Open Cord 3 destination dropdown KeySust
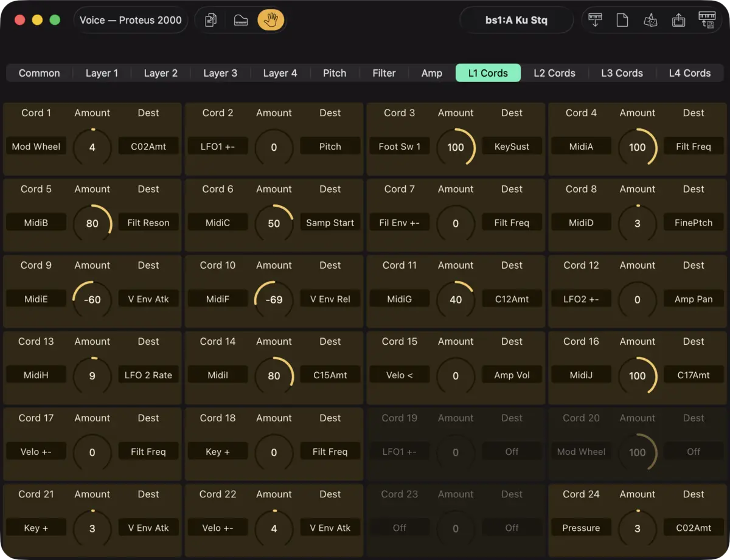The image size is (730, 560). click(x=512, y=147)
